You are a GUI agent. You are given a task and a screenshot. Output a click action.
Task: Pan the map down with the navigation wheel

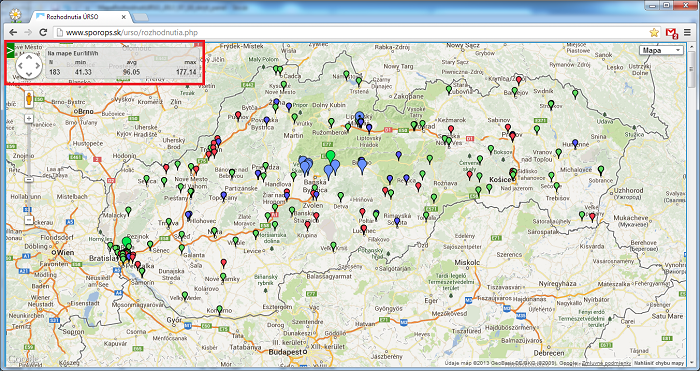click(29, 75)
